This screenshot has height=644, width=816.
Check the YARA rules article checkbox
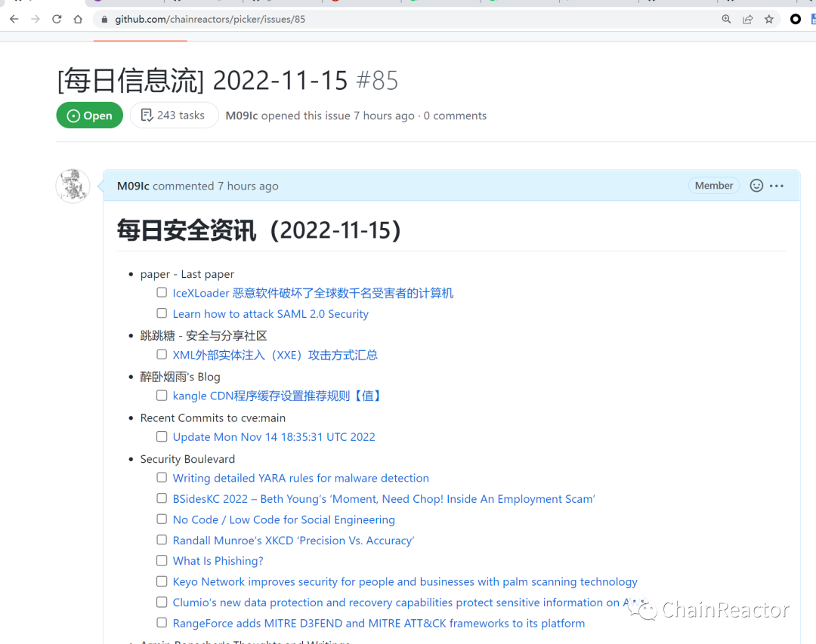[162, 478]
